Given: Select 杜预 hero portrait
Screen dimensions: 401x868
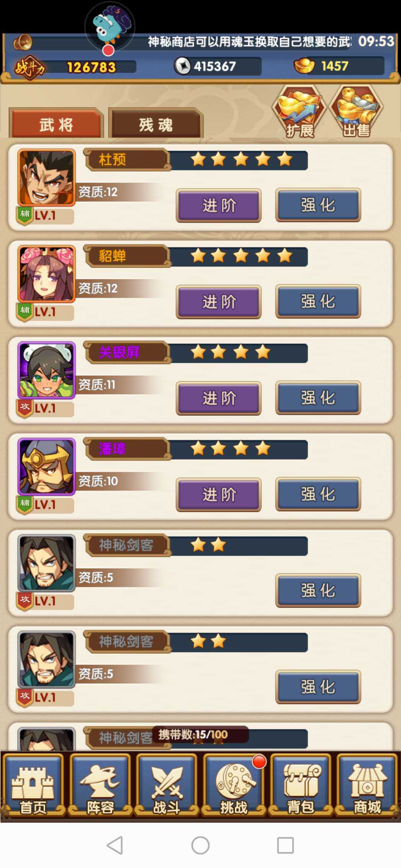Looking at the screenshot, I should [46, 177].
